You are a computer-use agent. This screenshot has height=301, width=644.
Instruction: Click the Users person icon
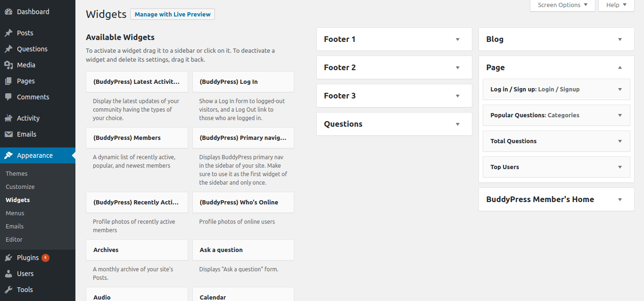(8, 274)
